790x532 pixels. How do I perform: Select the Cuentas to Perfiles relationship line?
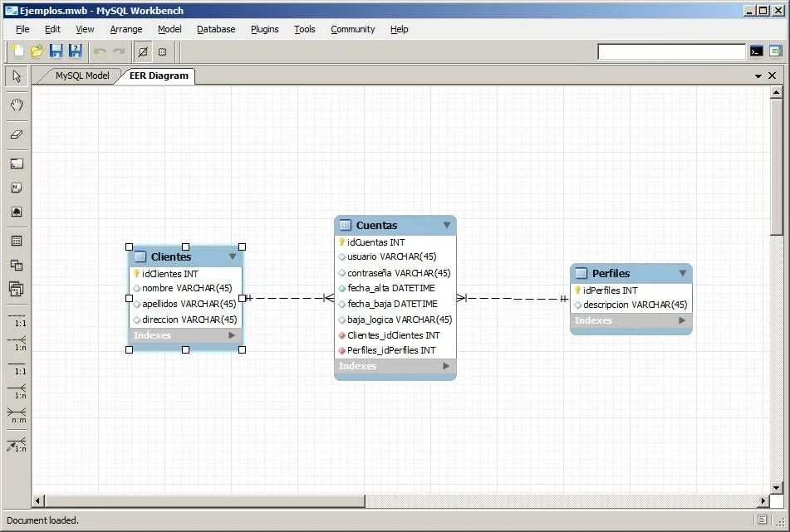point(513,299)
